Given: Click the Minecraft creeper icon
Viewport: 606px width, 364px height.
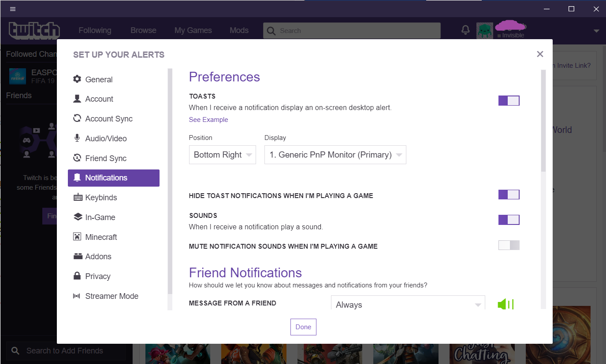Looking at the screenshot, I should [77, 237].
